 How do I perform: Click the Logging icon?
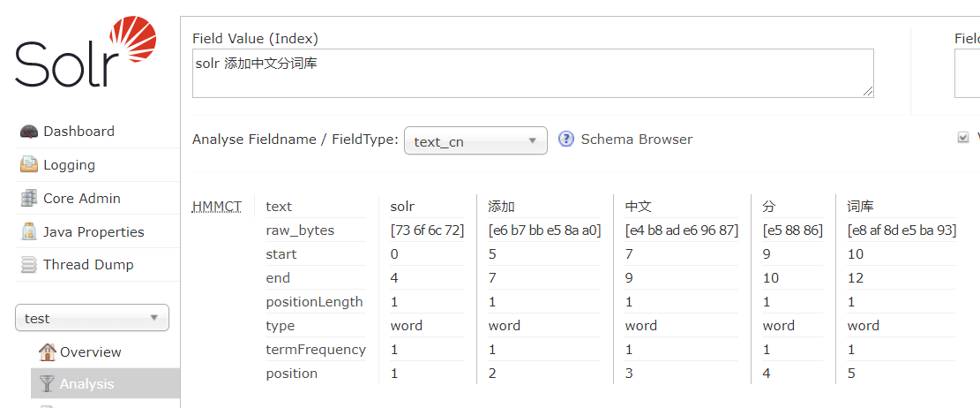[29, 165]
